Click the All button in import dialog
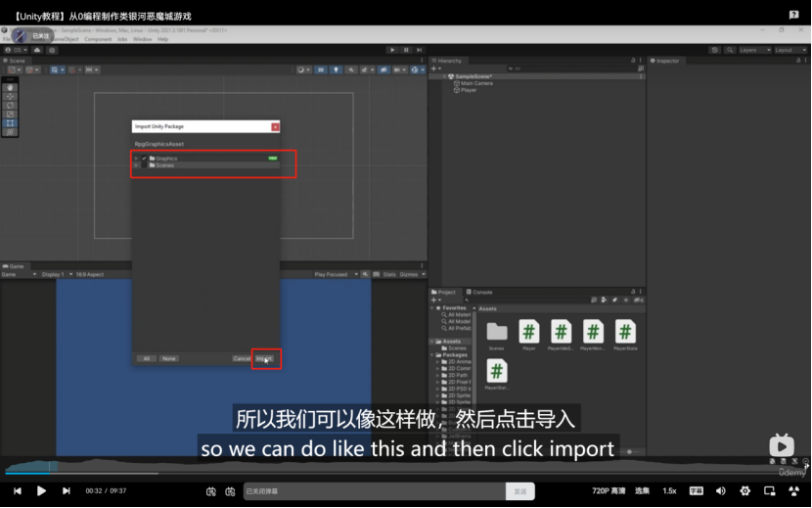 pos(147,358)
